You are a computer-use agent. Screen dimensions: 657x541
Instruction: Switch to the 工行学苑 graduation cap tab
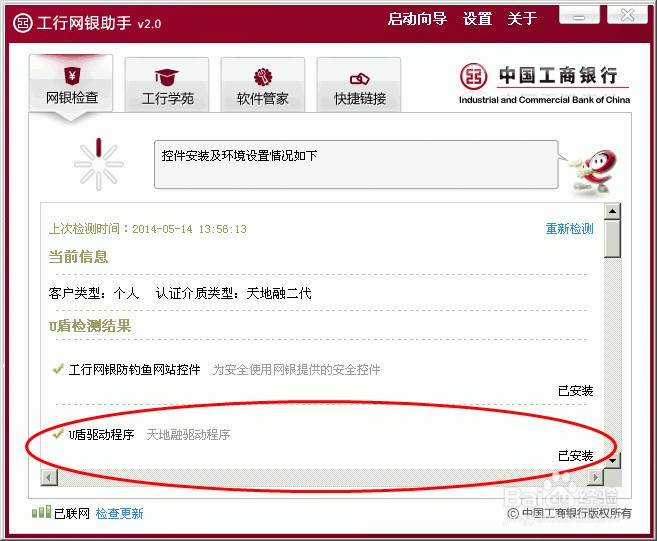click(167, 85)
